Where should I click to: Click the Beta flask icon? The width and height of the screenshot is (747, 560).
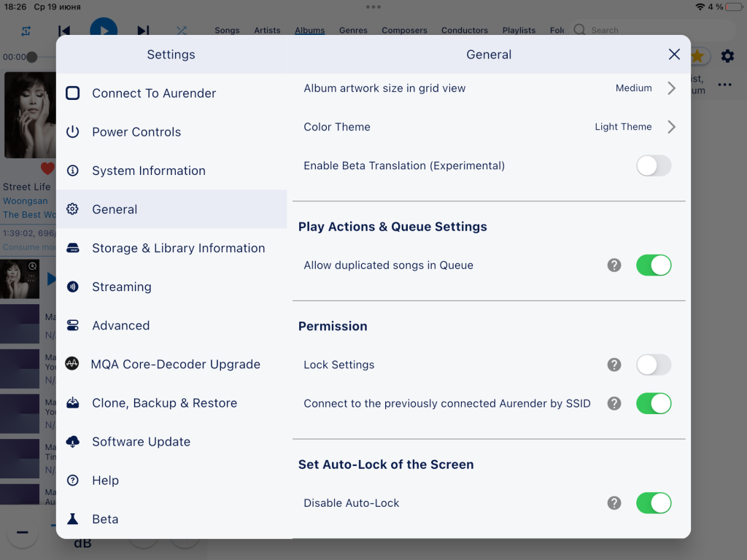click(x=72, y=518)
